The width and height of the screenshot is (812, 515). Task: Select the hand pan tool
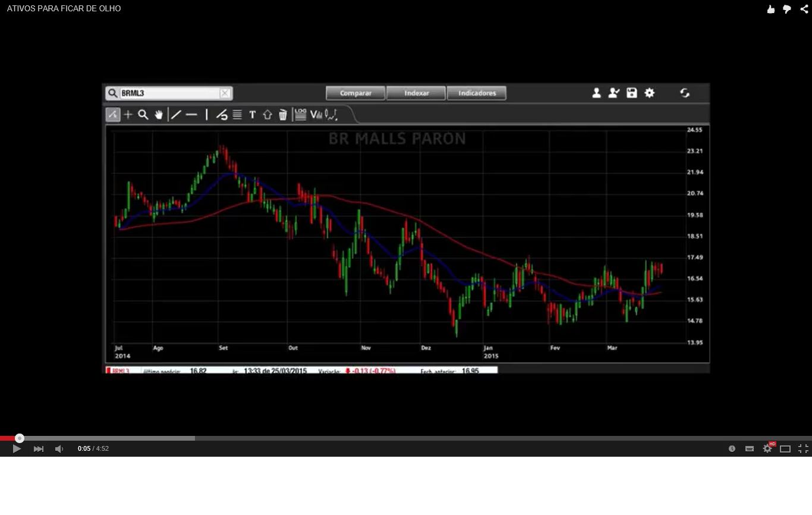pos(159,115)
